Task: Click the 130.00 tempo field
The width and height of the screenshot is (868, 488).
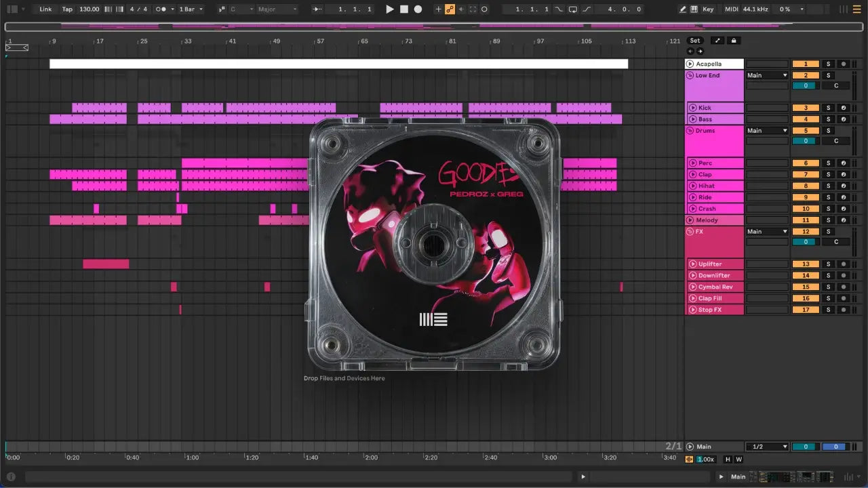Action: point(89,9)
